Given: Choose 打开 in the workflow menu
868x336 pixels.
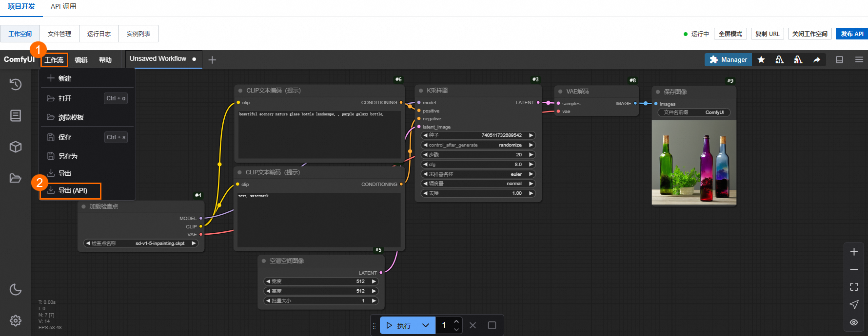Looking at the screenshot, I should (x=87, y=98).
